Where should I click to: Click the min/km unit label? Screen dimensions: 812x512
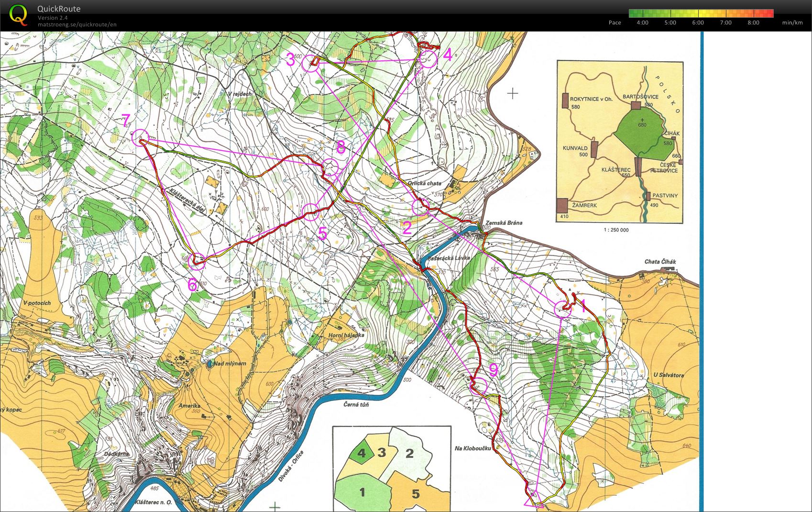[792, 22]
